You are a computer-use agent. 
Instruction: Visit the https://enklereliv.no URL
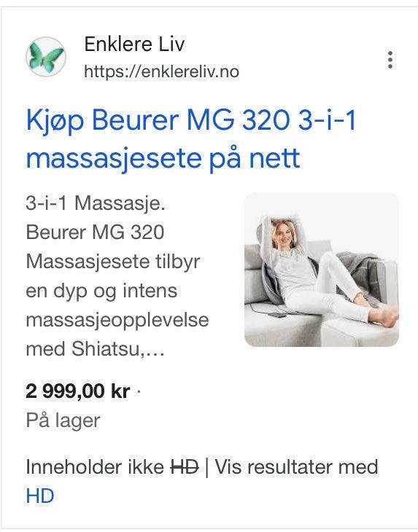(161, 71)
